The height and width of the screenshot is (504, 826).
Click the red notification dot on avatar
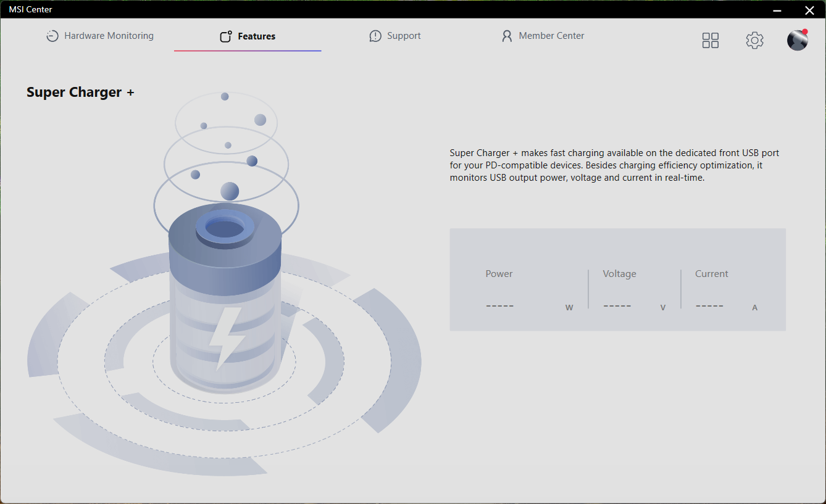[805, 31]
